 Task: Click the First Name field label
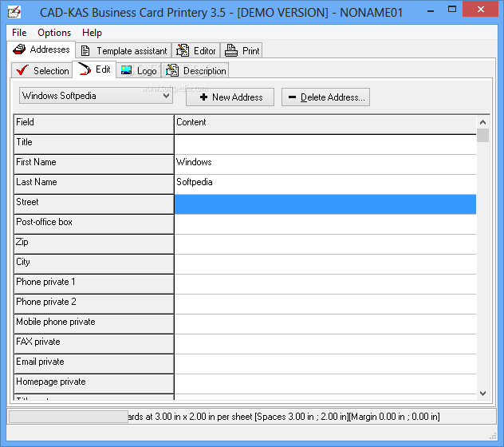[94, 164]
